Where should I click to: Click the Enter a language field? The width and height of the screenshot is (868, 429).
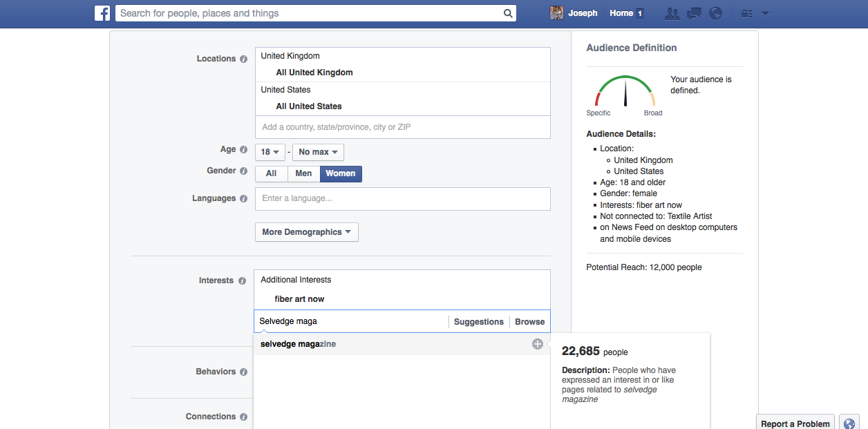pos(402,198)
